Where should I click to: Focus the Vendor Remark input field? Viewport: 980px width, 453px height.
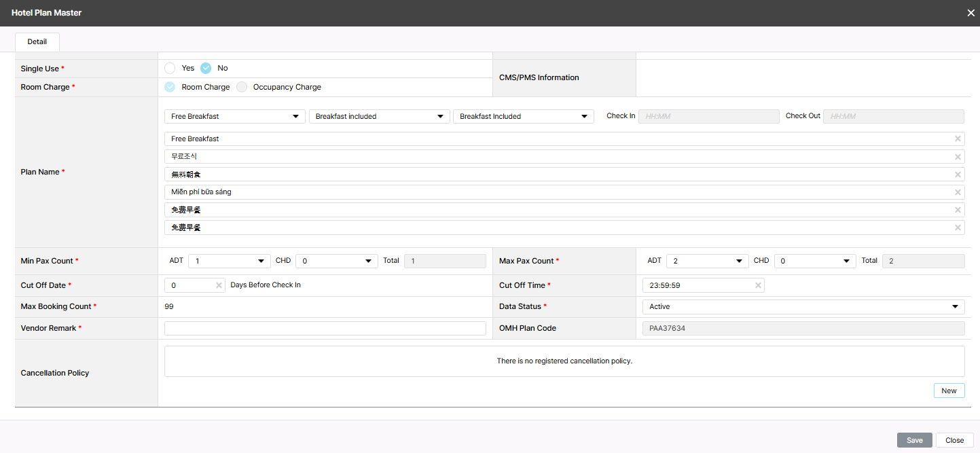coord(325,329)
